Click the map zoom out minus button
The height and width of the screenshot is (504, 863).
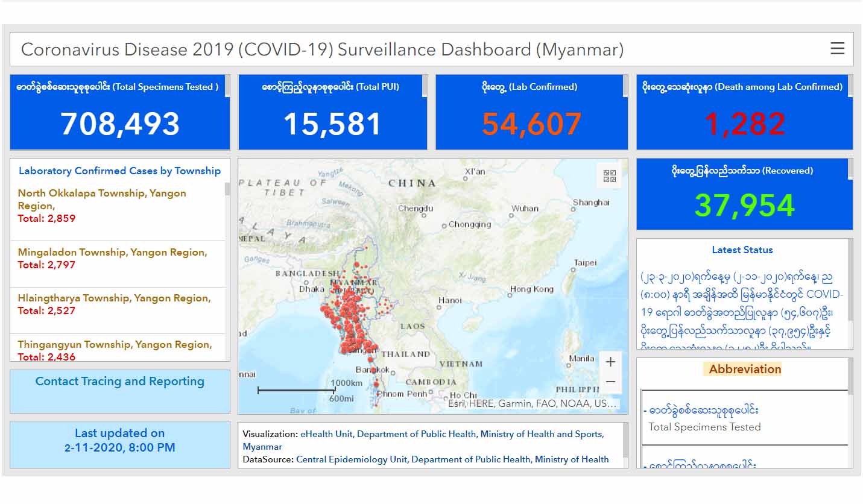click(610, 382)
